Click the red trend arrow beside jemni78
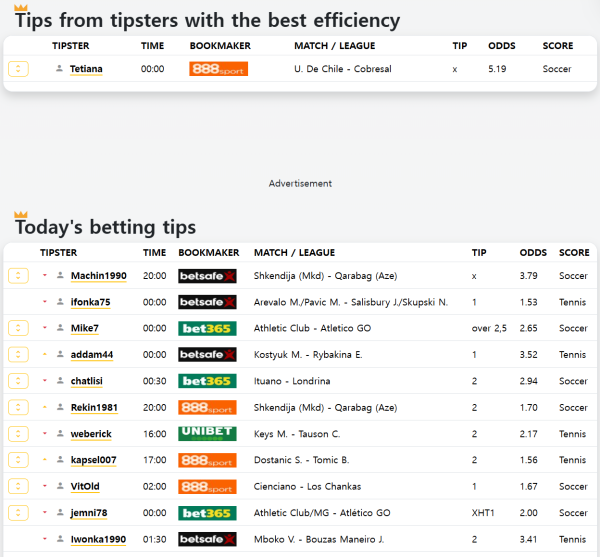 [45, 513]
